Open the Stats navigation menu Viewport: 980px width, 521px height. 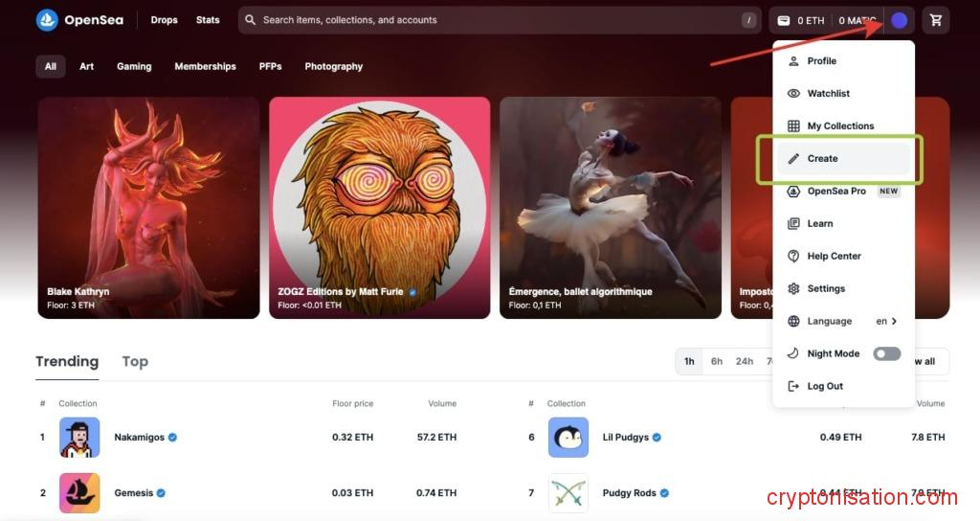tap(208, 20)
